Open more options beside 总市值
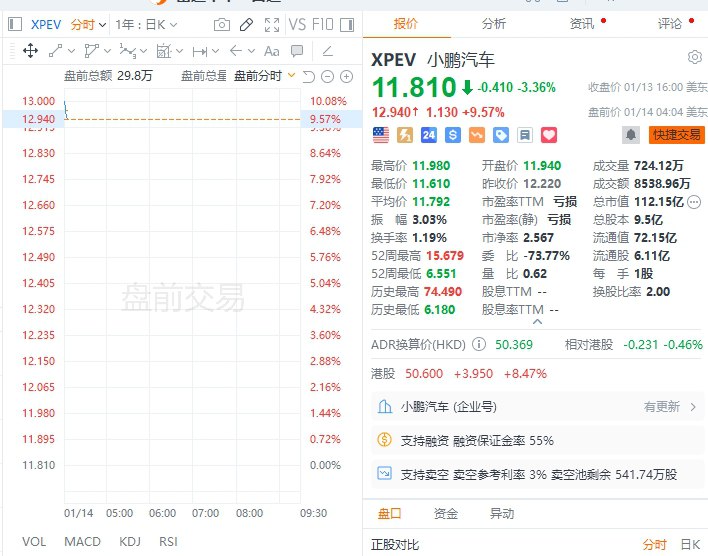Screen dimensions: 708x556 [x=694, y=202]
